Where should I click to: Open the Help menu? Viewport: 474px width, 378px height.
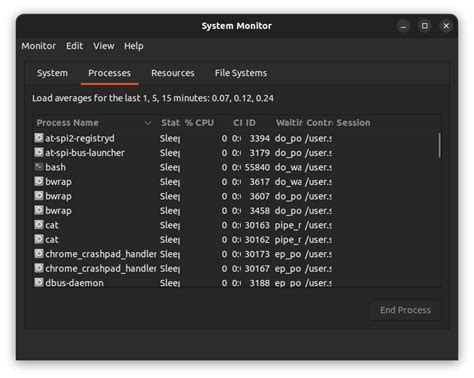click(x=134, y=46)
